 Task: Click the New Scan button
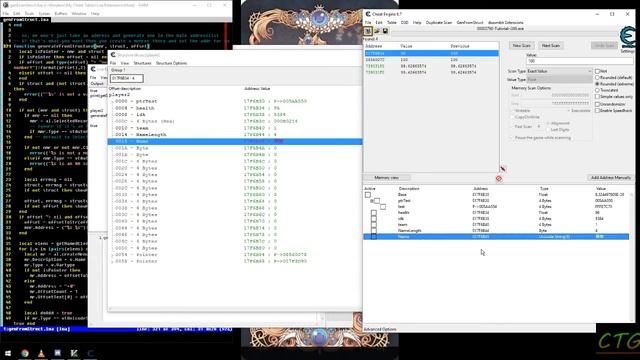[521, 46]
